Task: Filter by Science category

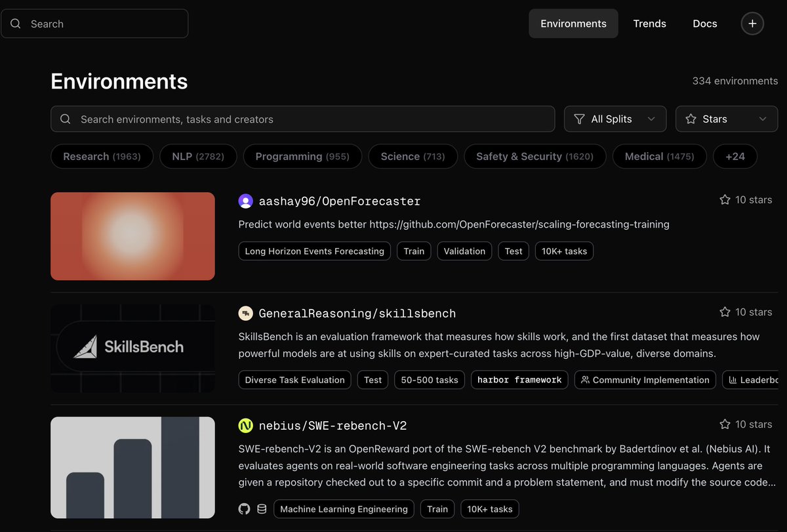Action: (x=413, y=157)
